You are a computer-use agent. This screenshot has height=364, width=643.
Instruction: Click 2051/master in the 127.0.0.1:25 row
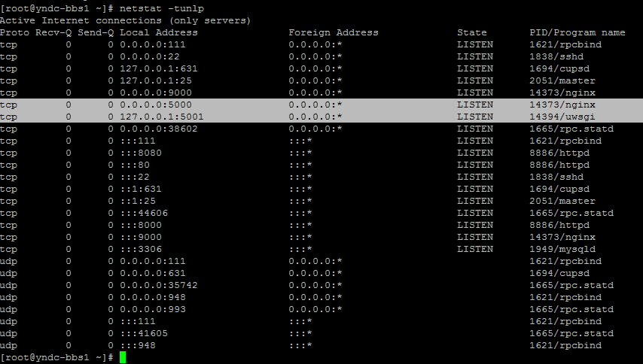tap(562, 80)
